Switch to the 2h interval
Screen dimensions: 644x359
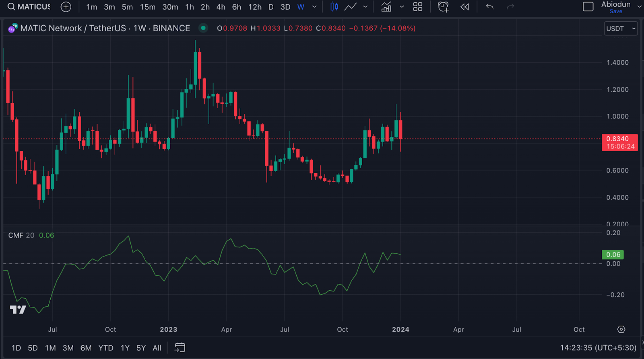click(205, 7)
